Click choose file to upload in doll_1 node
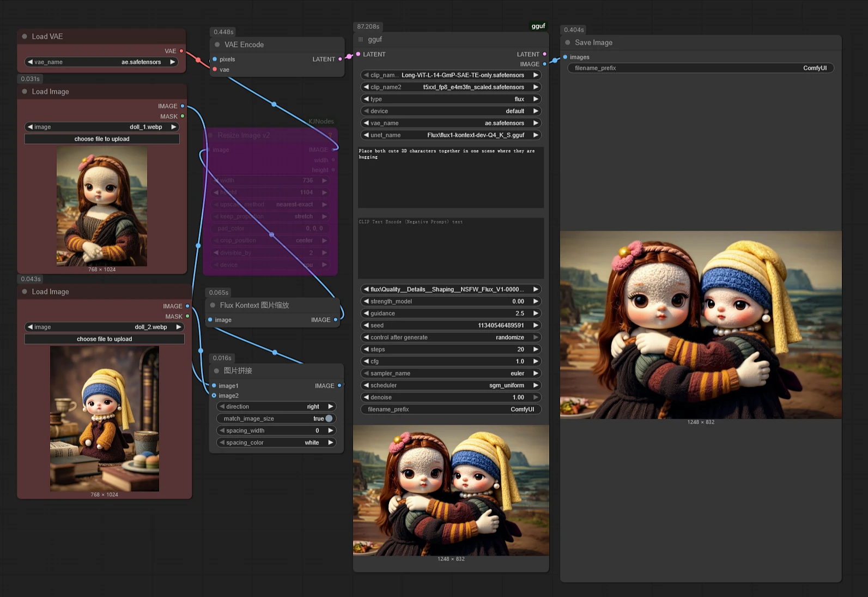868x597 pixels. (x=102, y=139)
